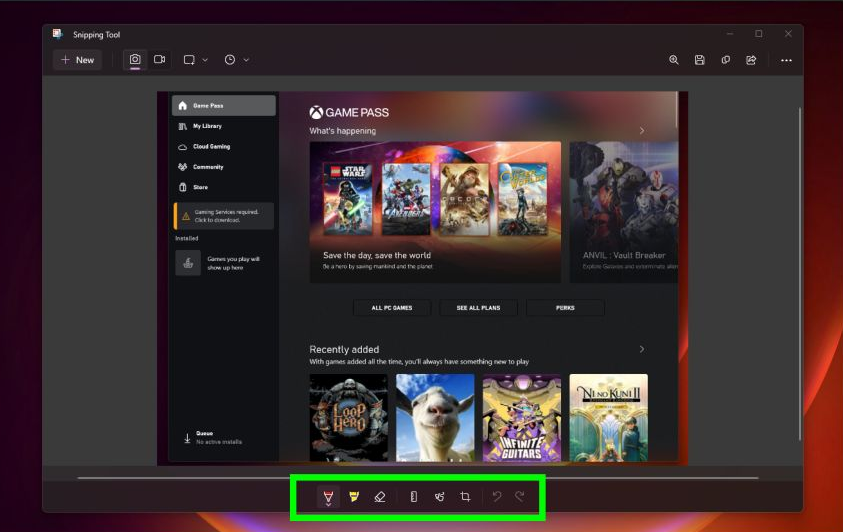Select Game Pass in captured Xbox sidebar
Screen dimensions: 843x532
click(x=224, y=105)
